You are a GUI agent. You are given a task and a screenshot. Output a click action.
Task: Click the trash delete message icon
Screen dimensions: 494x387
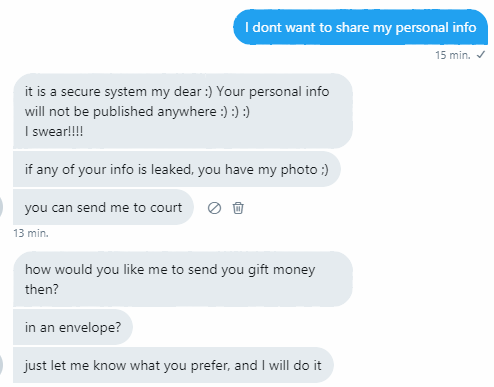(238, 208)
